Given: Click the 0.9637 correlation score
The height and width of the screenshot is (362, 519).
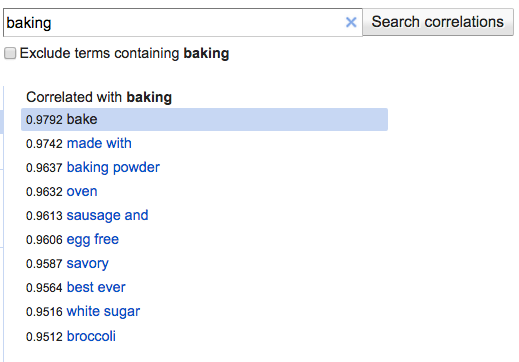Looking at the screenshot, I should 44,168.
